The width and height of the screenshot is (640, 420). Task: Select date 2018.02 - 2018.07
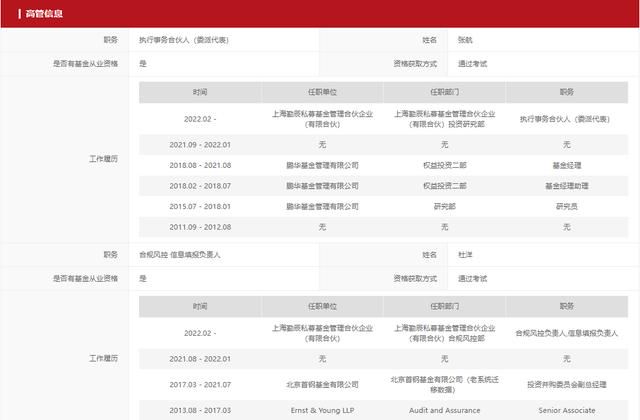200,186
